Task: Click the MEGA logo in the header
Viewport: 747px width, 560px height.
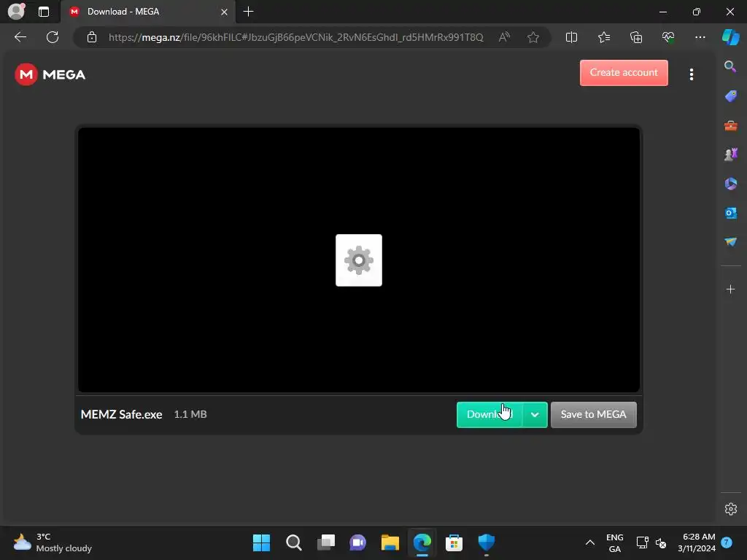Action: click(50, 74)
